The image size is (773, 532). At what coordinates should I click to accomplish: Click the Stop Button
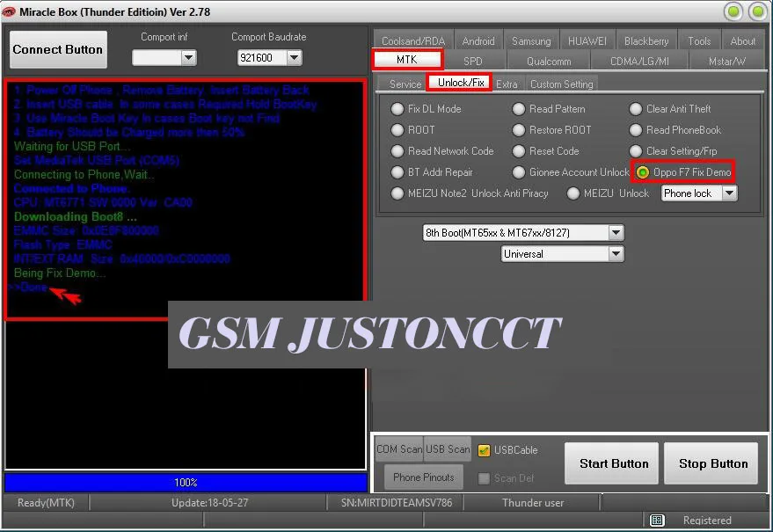tap(711, 463)
